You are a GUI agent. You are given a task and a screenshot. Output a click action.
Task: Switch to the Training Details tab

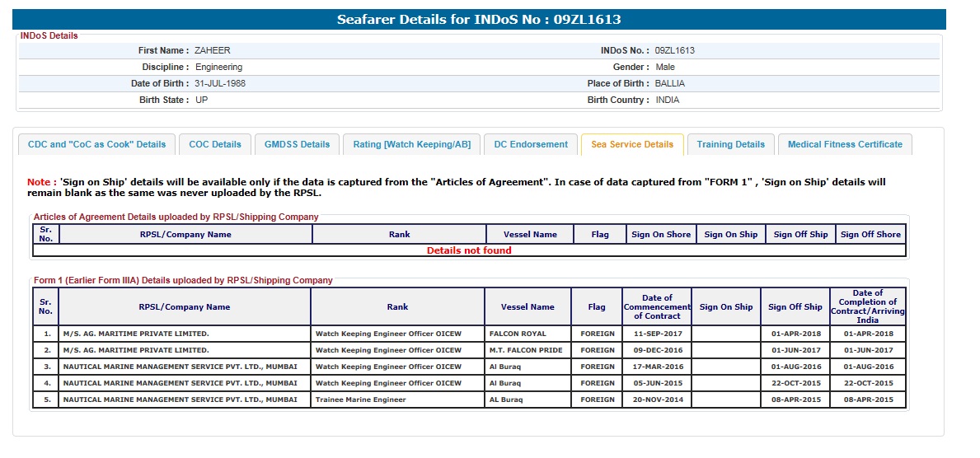click(x=730, y=144)
